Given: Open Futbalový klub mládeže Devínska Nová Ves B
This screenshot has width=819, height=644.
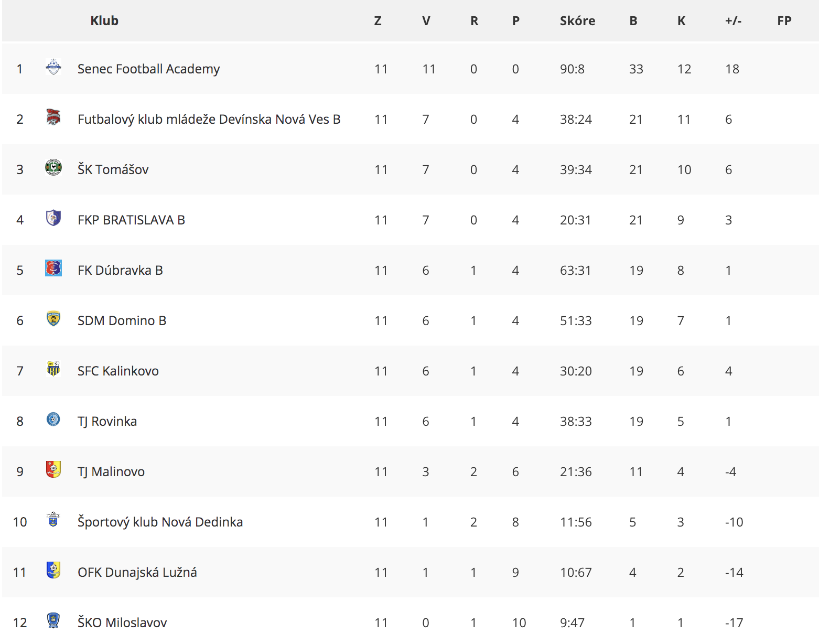Looking at the screenshot, I should [209, 120].
